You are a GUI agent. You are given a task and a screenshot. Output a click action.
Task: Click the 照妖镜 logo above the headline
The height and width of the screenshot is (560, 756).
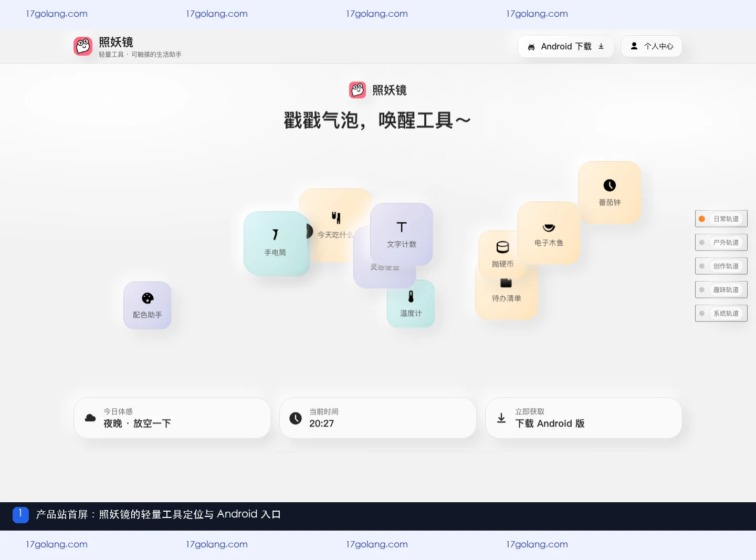358,90
